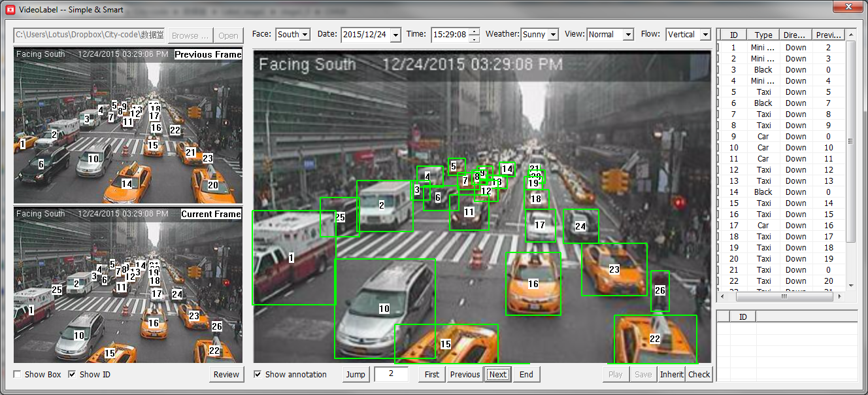
Task: Click the VideoLabel app icon in title bar
Action: coord(10,10)
